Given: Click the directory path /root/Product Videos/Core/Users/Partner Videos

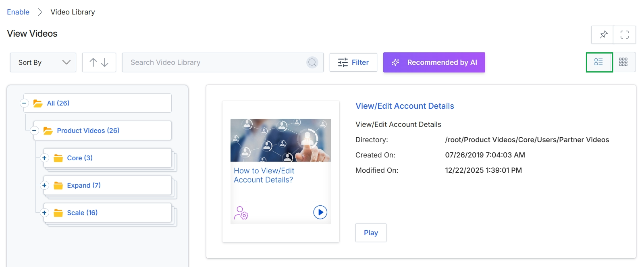Looking at the screenshot, I should 527,140.
